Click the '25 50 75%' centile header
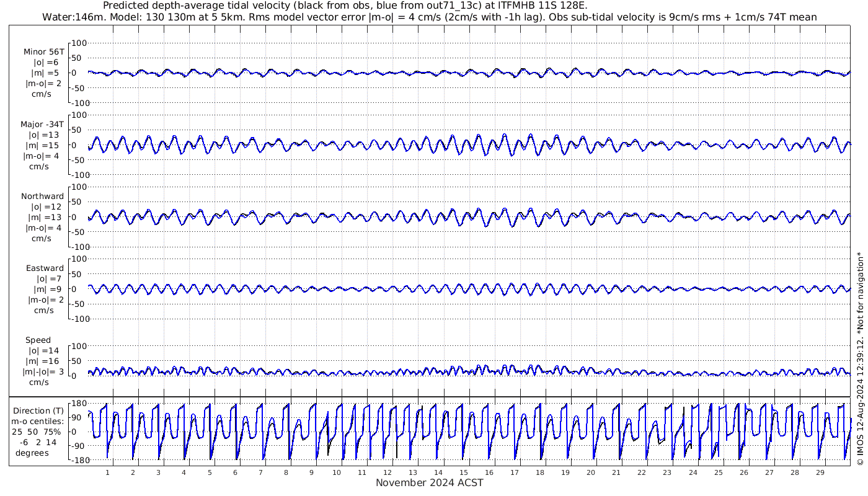This screenshot has width=868, height=496. click(x=36, y=432)
